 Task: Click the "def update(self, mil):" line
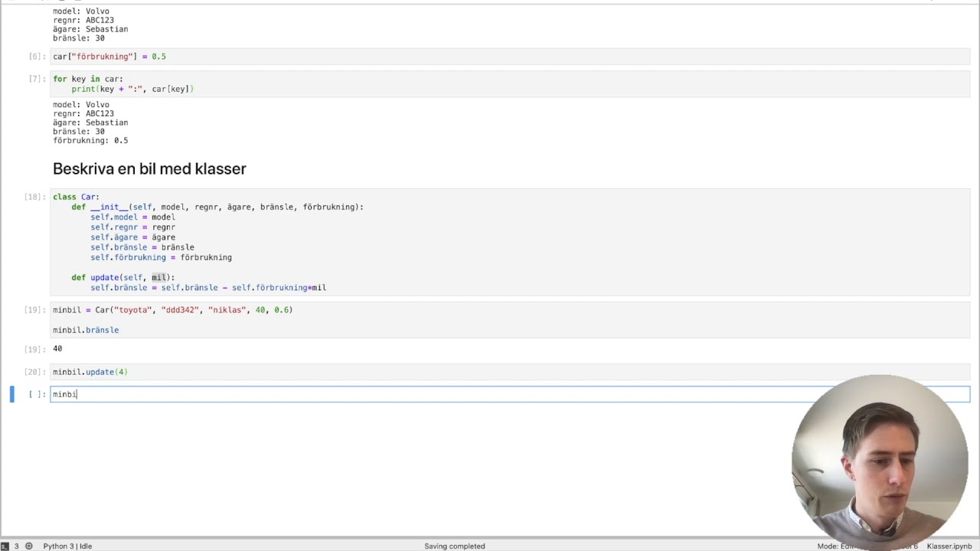pos(123,277)
